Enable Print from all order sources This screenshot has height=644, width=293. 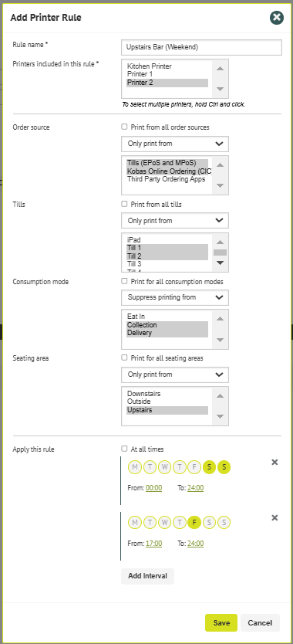124,127
